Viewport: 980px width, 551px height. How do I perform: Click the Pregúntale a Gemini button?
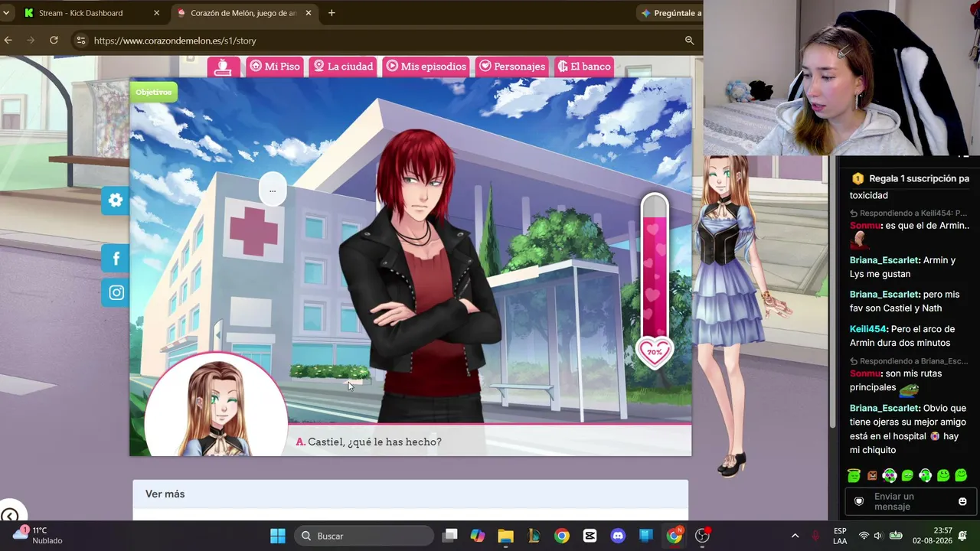click(x=671, y=13)
